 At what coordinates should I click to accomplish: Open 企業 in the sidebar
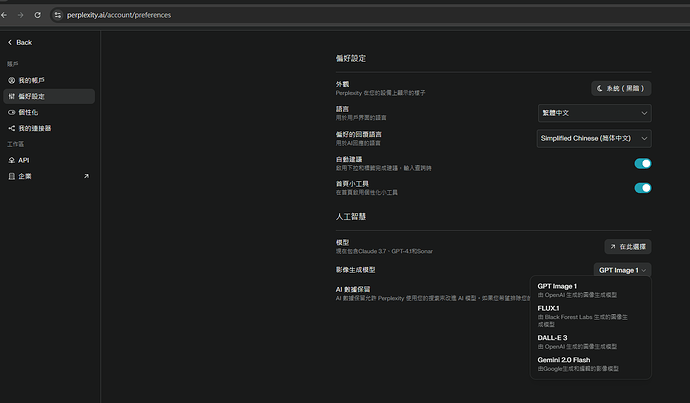tap(48, 176)
